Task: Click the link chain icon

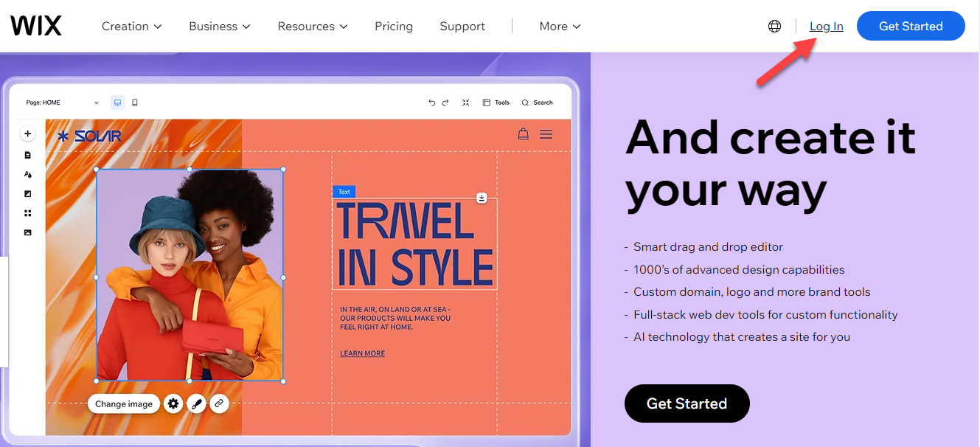Action: 218,403
